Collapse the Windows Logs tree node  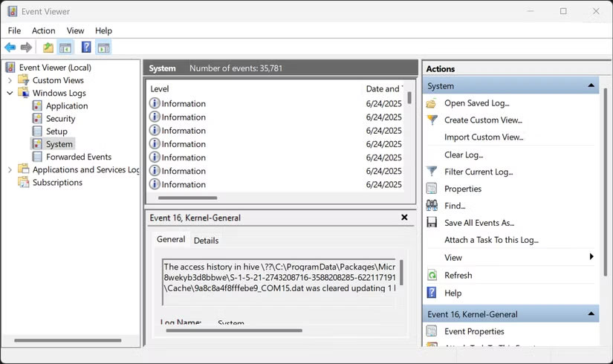[10, 94]
